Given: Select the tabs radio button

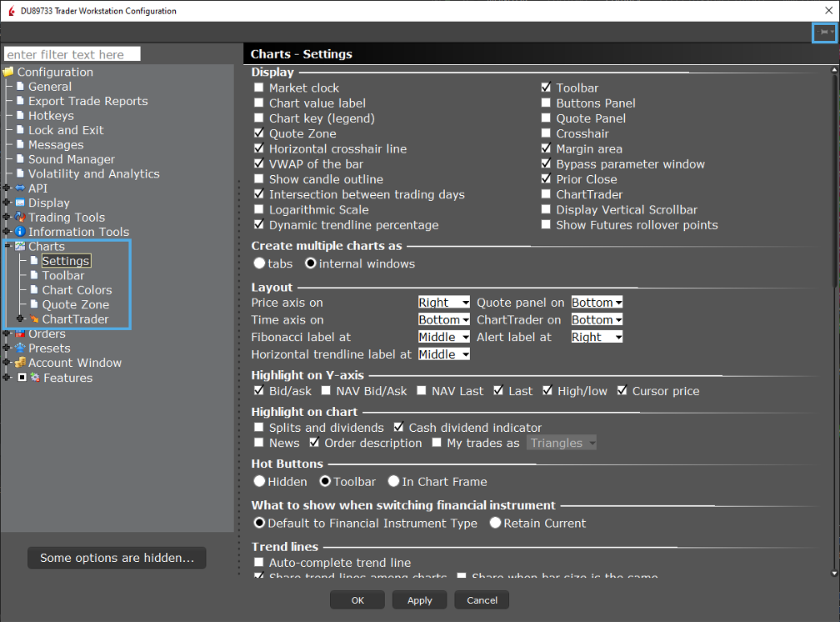Looking at the screenshot, I should pyautogui.click(x=259, y=263).
